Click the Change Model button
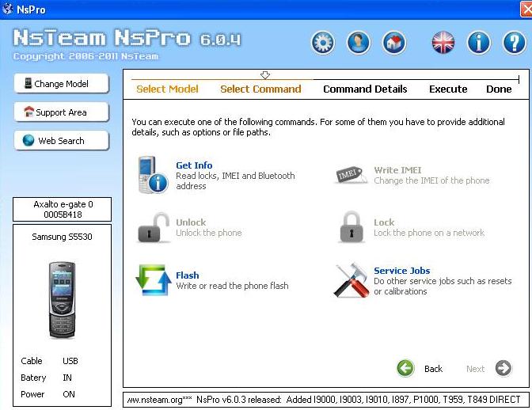The image size is (532, 410). pos(62,83)
